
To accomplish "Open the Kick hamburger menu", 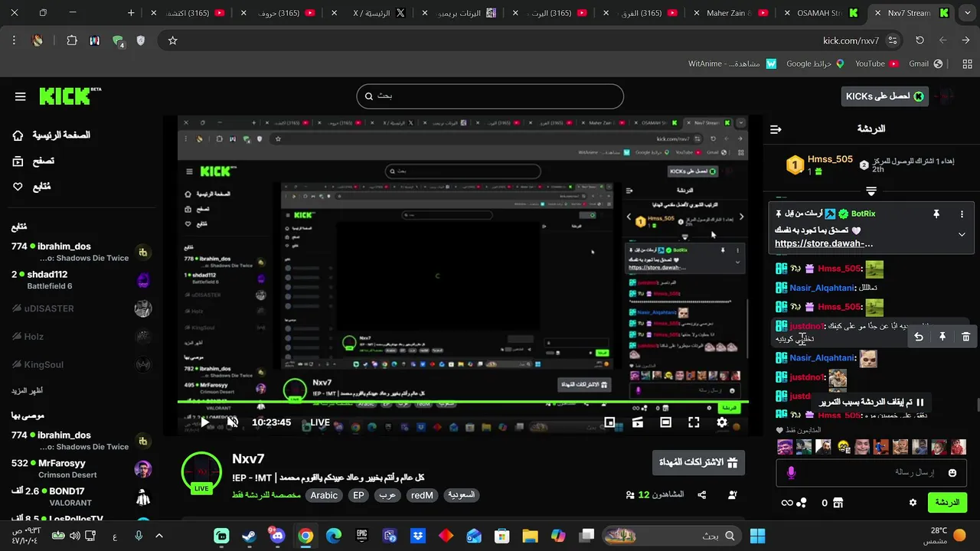I will pyautogui.click(x=21, y=96).
